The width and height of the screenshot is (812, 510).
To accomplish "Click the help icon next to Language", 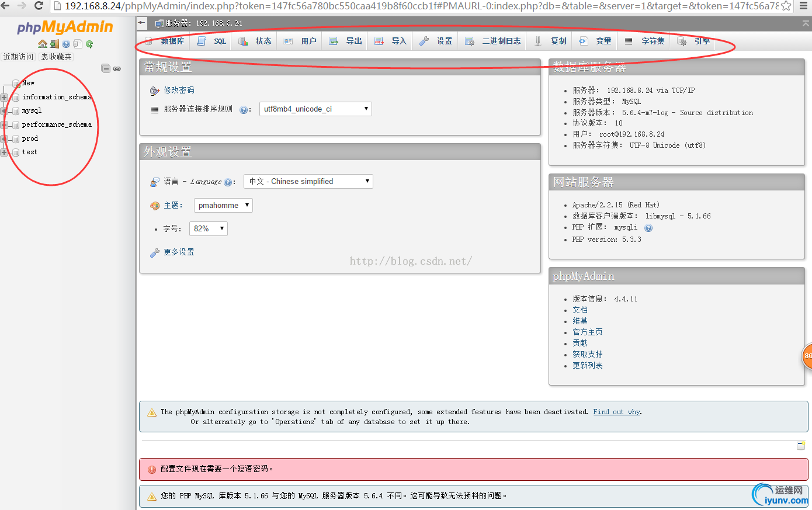I will click(x=228, y=182).
